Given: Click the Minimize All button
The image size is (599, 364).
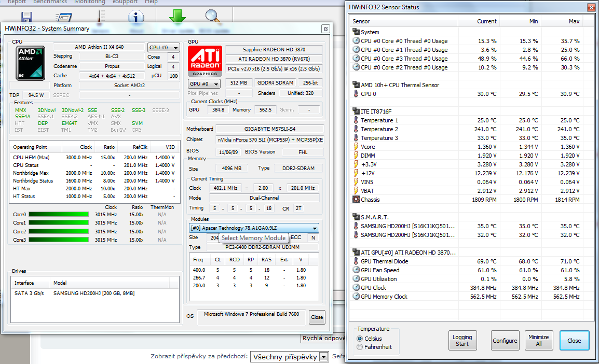Looking at the screenshot, I should [538, 341].
